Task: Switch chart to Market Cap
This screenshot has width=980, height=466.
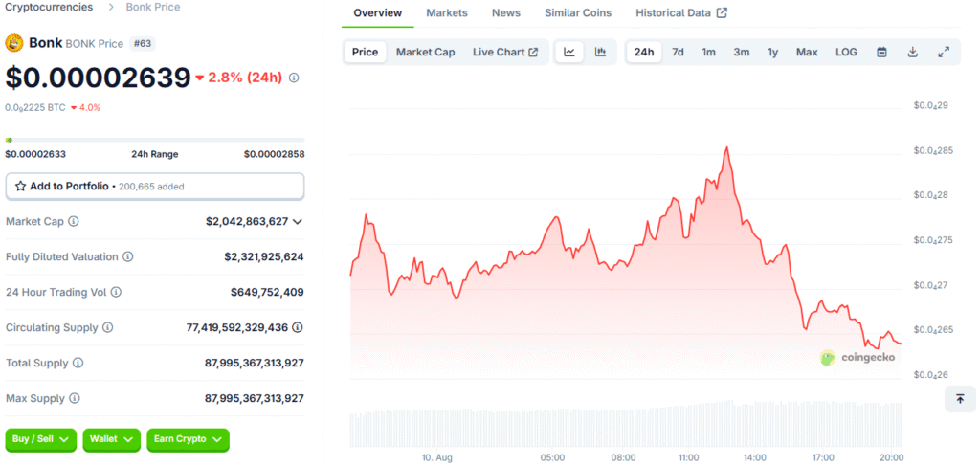Action: tap(426, 53)
